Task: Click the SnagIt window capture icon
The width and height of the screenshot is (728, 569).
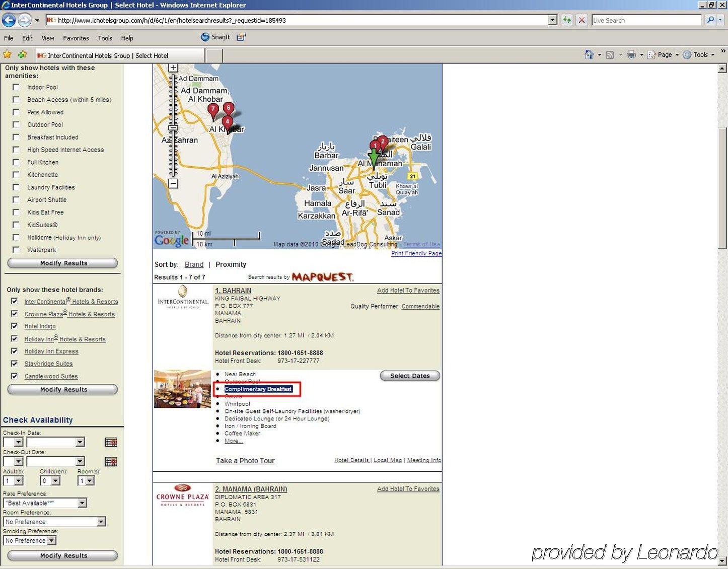Action: [x=241, y=37]
